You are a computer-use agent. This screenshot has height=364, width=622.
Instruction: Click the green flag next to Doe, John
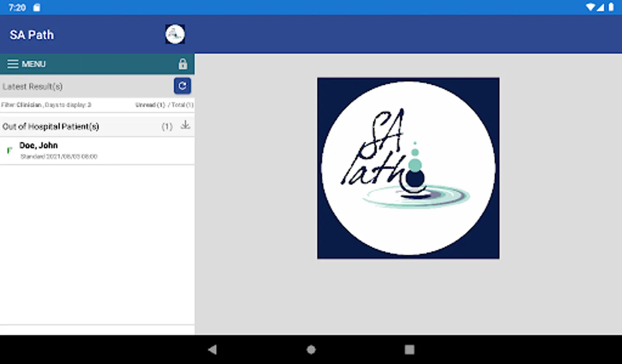(x=9, y=150)
